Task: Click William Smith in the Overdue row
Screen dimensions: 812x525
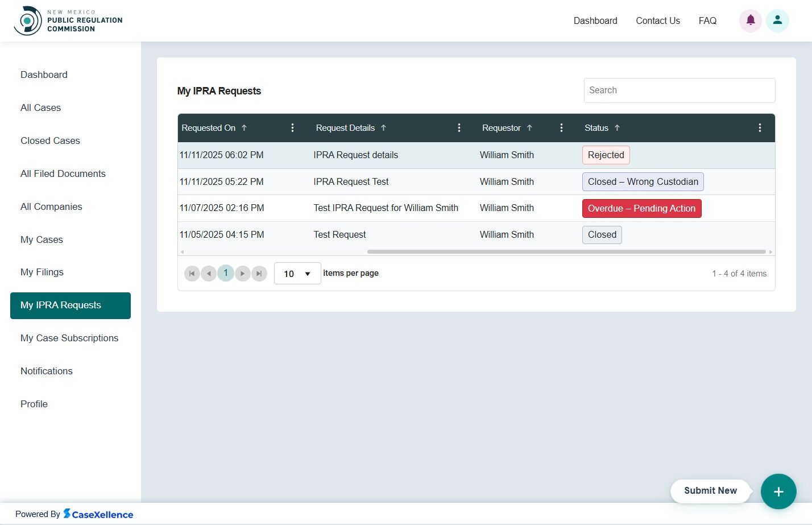Action: (507, 208)
